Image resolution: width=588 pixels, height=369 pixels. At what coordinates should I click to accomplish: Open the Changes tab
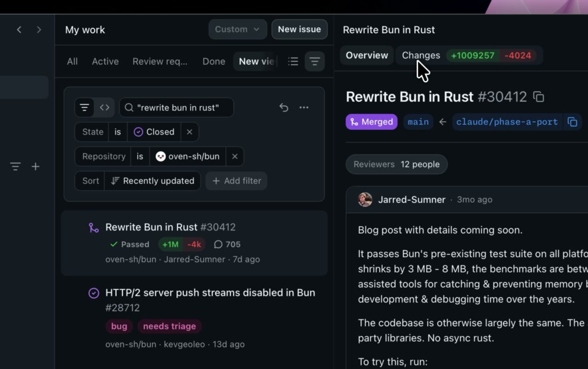469,56
